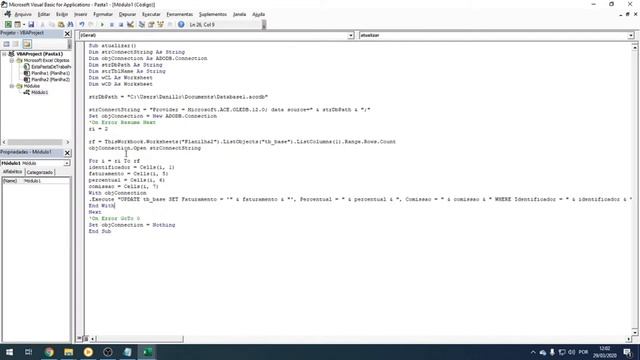This screenshot has height=360, width=640.
Task: Open the atualizar procedure dropdown
Action: [631, 36]
